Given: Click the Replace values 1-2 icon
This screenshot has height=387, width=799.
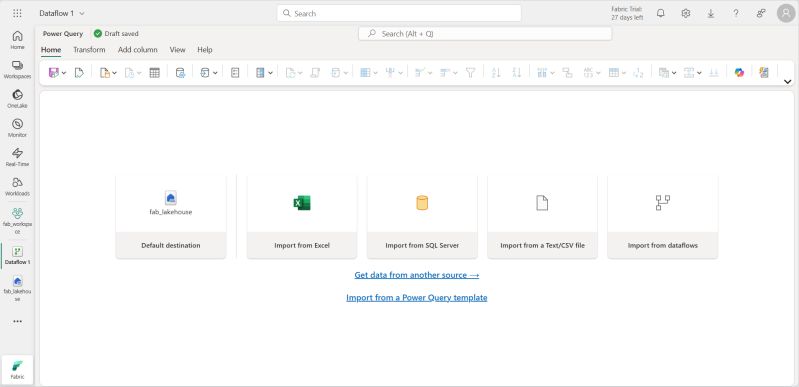Looking at the screenshot, I should click(638, 73).
